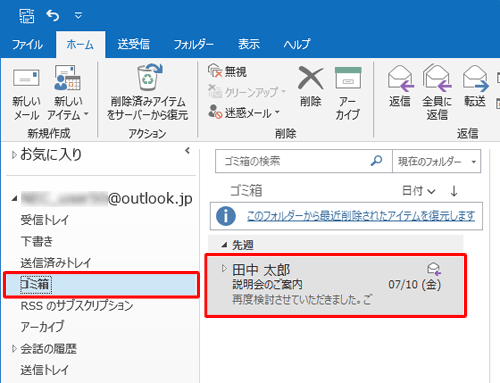500x383 pixels.
Task: Open the 送信トレイ folder
Action: tap(45, 370)
